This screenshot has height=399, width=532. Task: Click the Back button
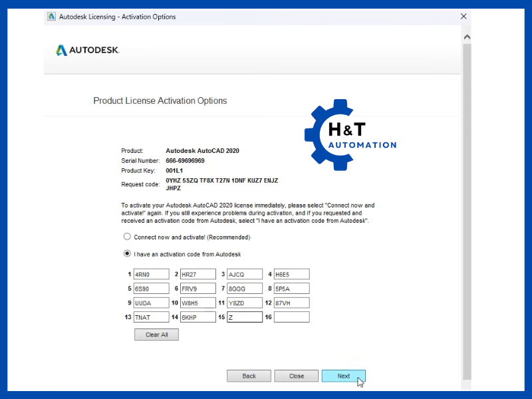[249, 376]
